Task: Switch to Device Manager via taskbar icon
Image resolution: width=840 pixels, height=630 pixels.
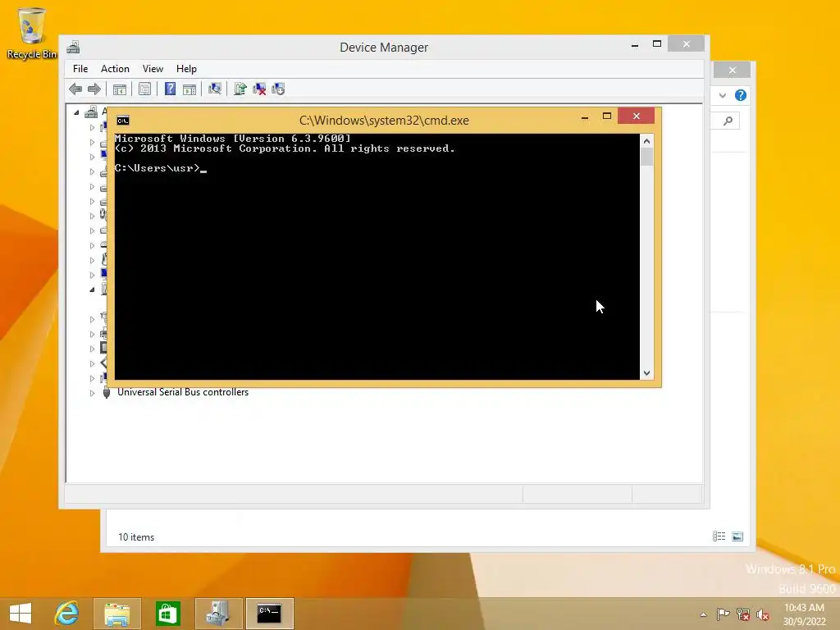Action: tap(218, 614)
